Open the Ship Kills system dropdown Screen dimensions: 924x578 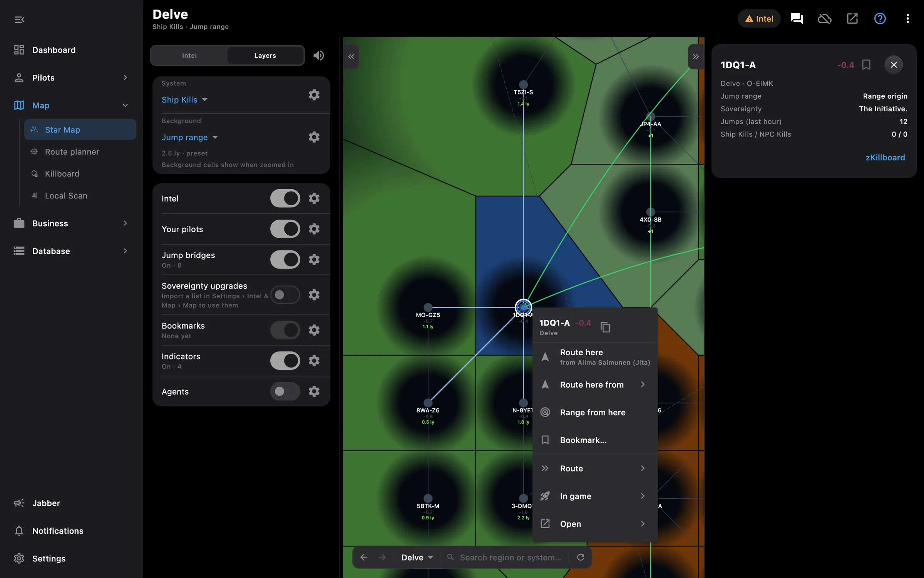[x=185, y=99]
